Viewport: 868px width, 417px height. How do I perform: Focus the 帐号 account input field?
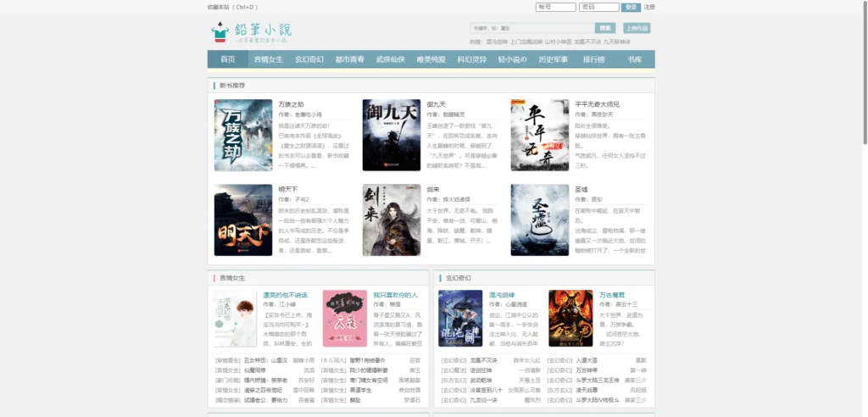[556, 7]
